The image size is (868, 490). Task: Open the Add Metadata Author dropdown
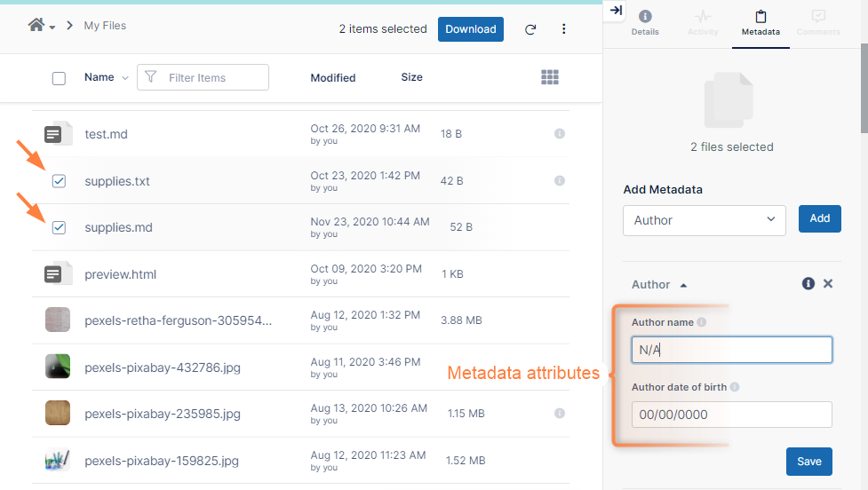click(704, 220)
